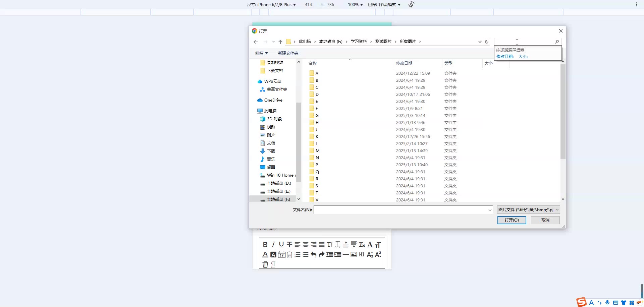Apply subscript formatting

tap(370, 255)
